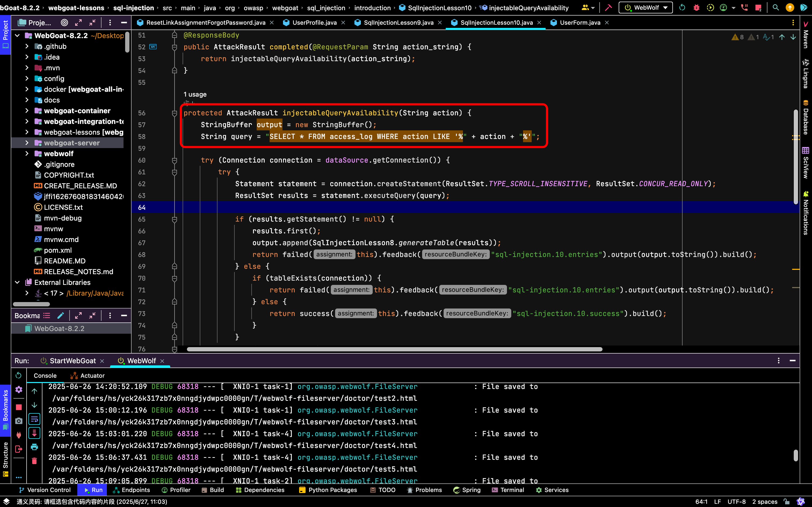Image resolution: width=812 pixels, height=507 pixels.
Task: Click the camera dump threads icon
Action: click(19, 421)
